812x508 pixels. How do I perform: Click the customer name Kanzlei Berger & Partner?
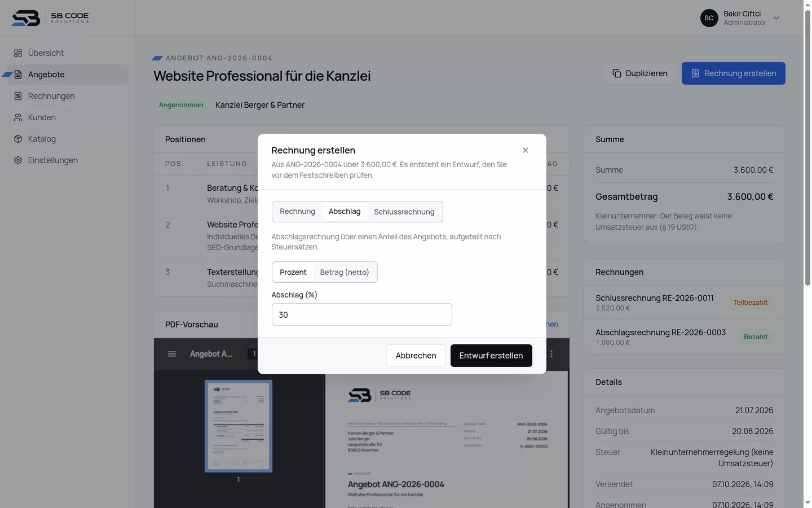[x=260, y=105]
